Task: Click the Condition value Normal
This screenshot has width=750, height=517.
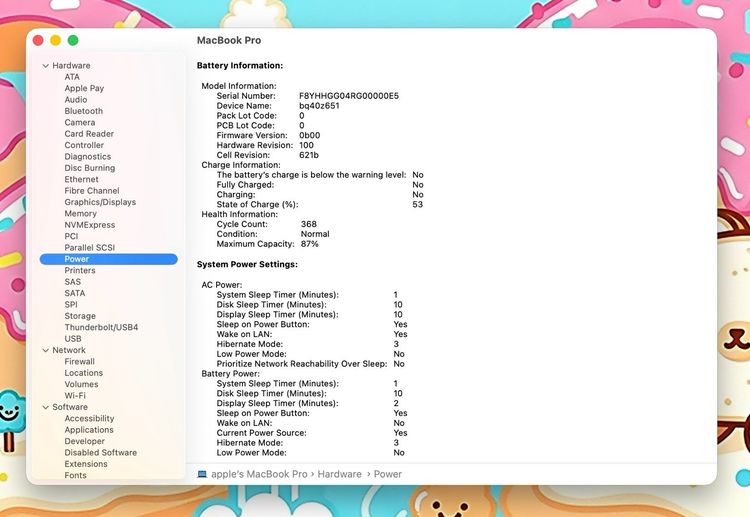Action: 315,234
